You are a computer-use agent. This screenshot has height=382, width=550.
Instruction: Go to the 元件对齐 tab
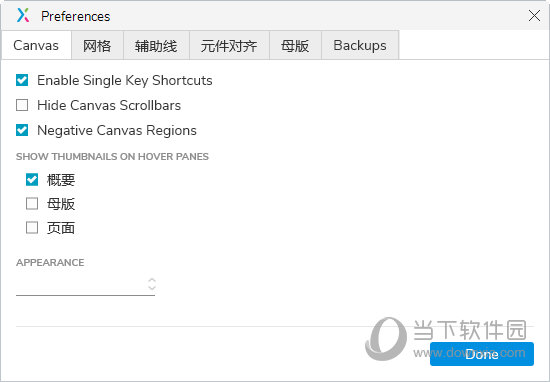tap(229, 45)
